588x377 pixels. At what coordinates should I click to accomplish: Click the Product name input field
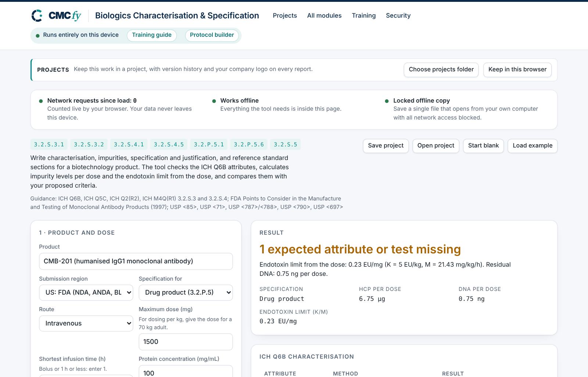(136, 262)
